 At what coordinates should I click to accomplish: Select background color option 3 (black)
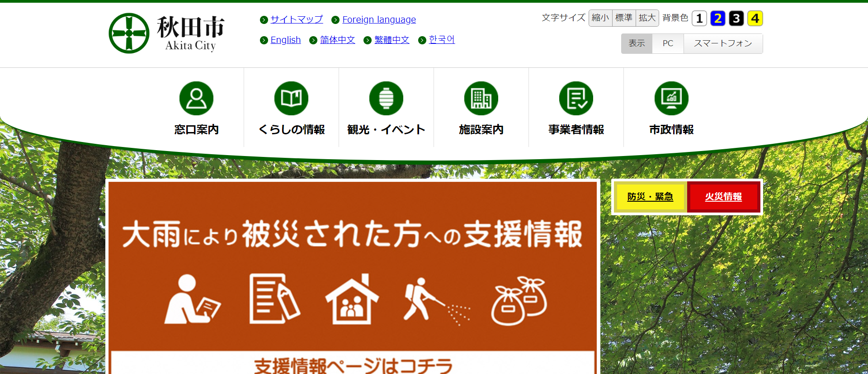736,18
